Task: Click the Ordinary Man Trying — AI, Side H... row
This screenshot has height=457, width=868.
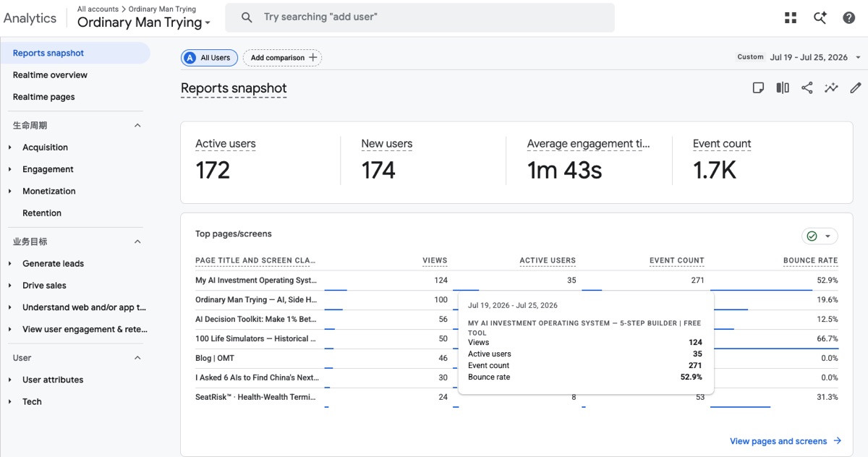Action: pyautogui.click(x=516, y=300)
